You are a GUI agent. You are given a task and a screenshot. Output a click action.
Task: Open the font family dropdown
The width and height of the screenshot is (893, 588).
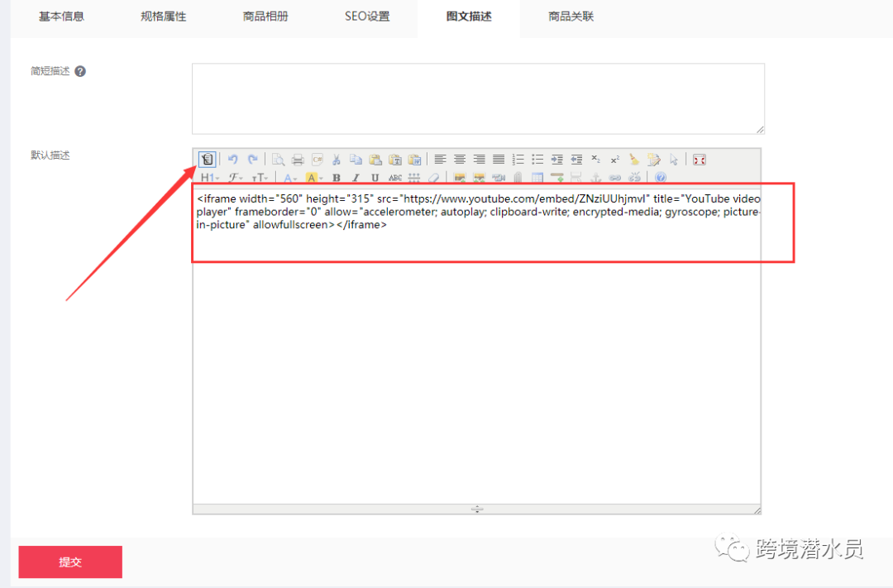pyautogui.click(x=236, y=178)
